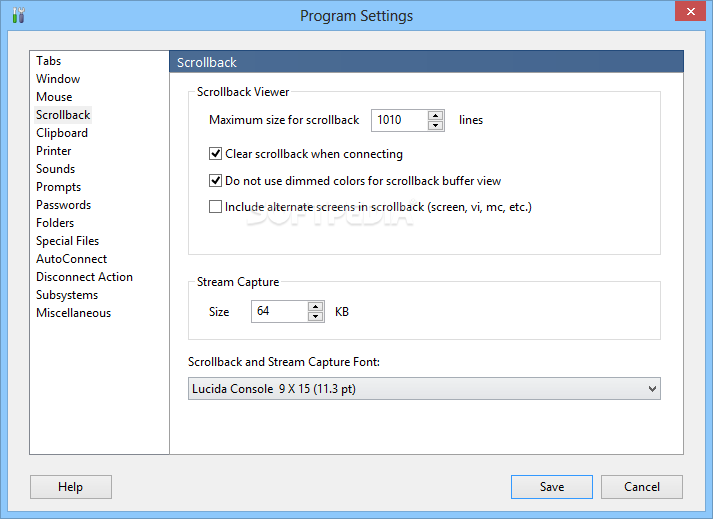This screenshot has height=519, width=713.
Task: Select Disconnect Action in the sidebar
Action: (x=84, y=277)
